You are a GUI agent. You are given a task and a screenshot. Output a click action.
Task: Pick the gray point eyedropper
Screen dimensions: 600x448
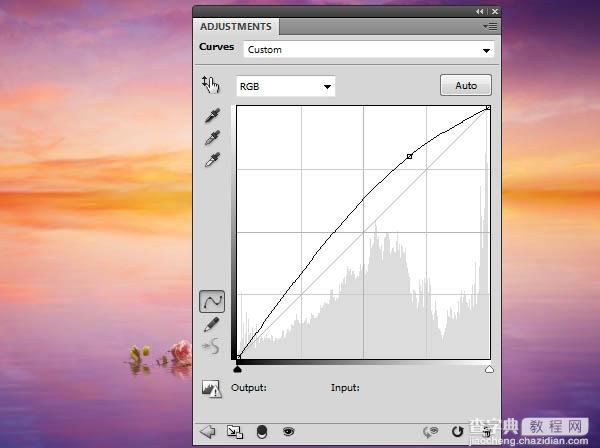coord(212,138)
